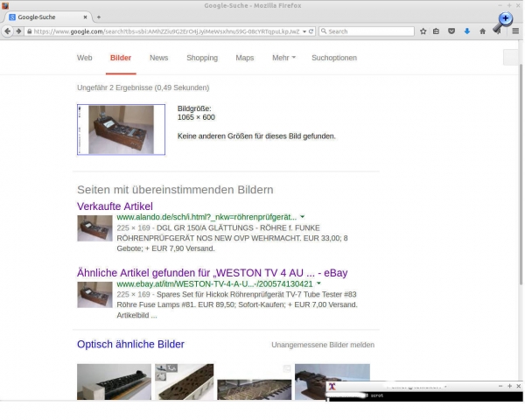Focus the Firefox Search input field
Viewport: 525px width, 420px height.
pos(367,31)
